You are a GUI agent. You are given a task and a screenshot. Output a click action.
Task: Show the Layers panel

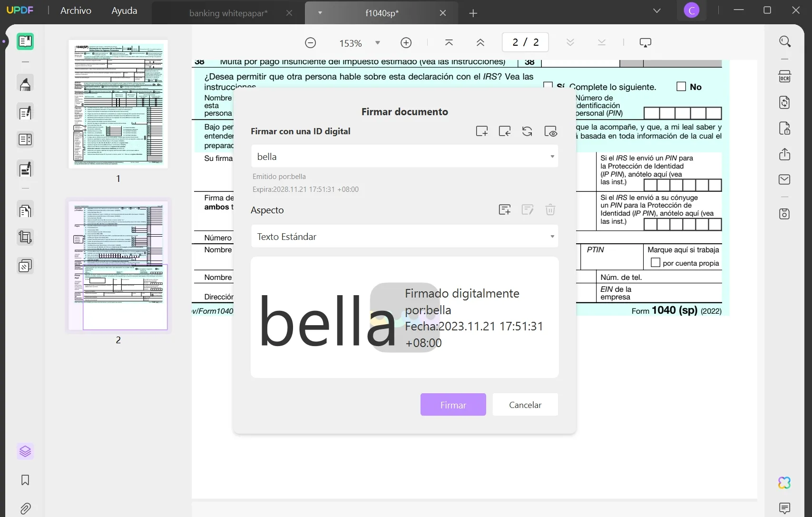click(x=25, y=451)
